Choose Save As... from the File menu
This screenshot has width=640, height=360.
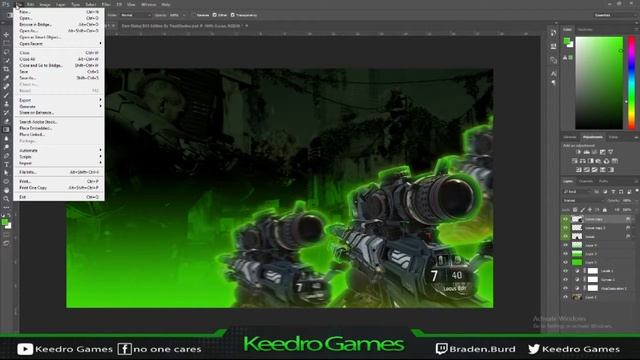point(59,78)
